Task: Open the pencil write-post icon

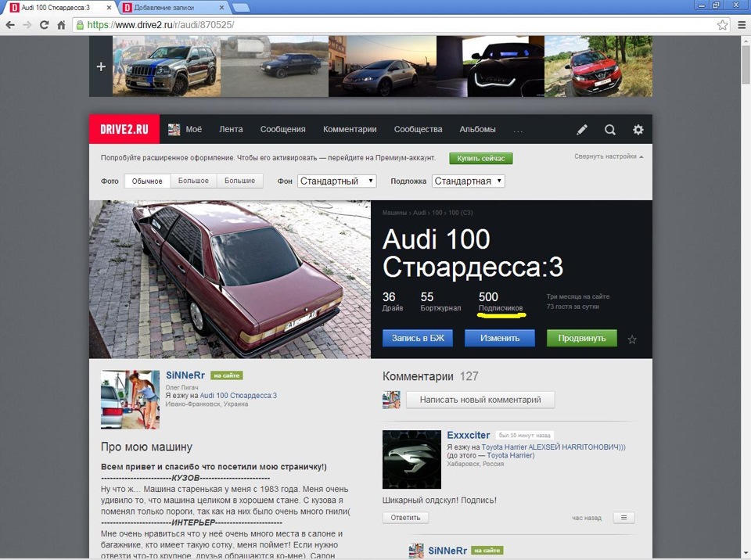Action: point(582,129)
